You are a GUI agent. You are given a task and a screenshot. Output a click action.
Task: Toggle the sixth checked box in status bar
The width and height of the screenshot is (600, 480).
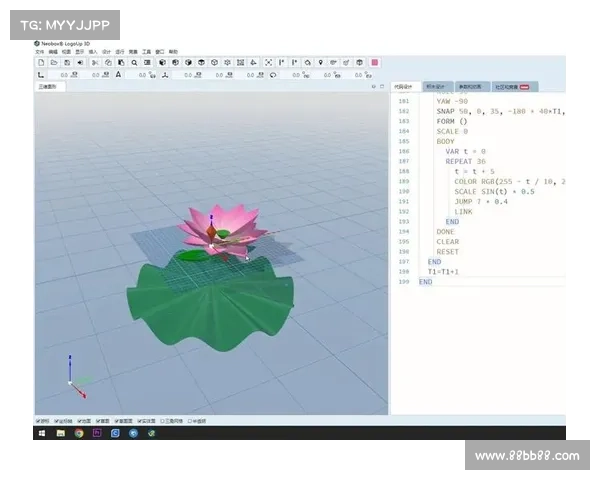140,421
